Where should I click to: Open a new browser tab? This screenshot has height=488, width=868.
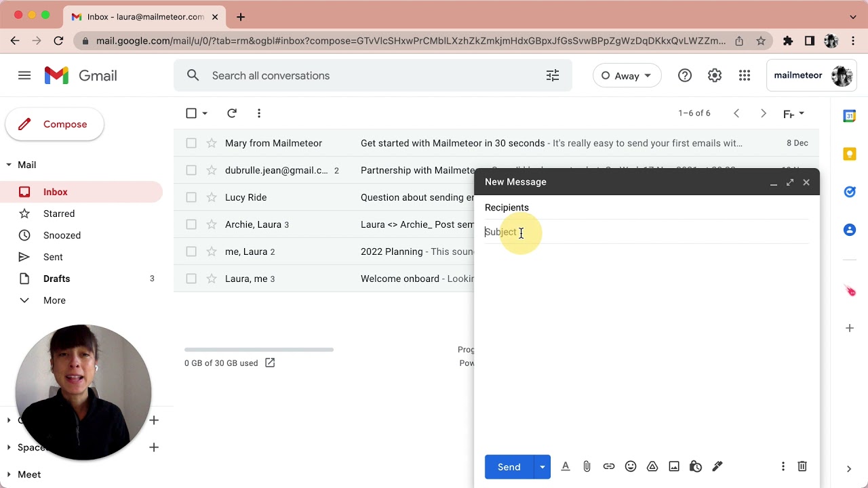coord(241,16)
